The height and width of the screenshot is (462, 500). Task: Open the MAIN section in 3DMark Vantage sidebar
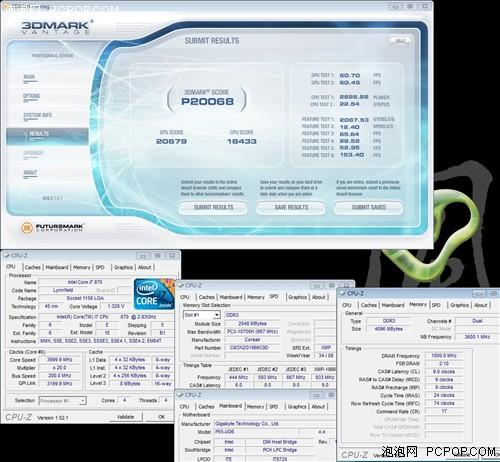pos(29,77)
